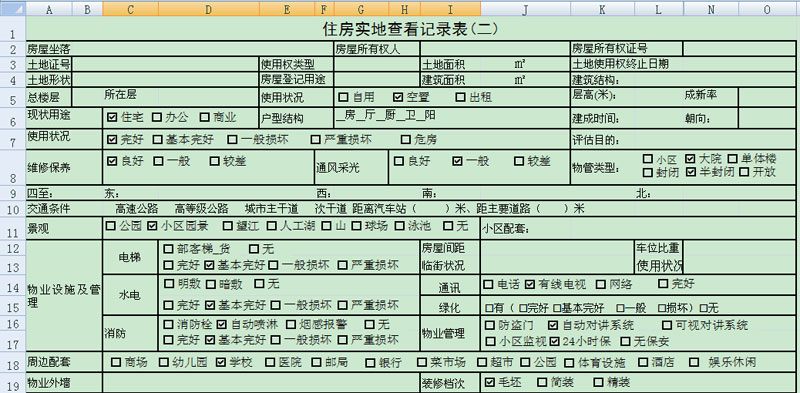
Task: Check the 危房 checkbox
Action: (406, 139)
